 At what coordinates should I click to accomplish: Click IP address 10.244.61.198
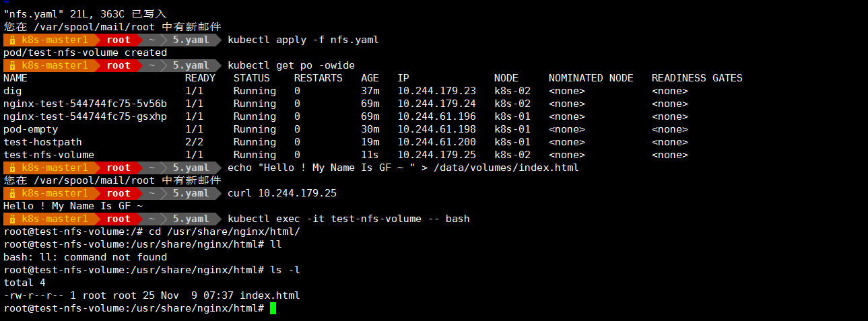pos(436,129)
